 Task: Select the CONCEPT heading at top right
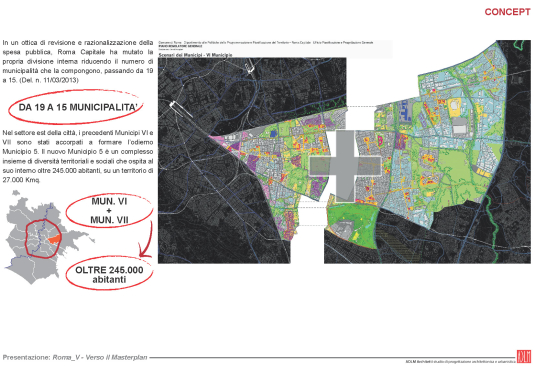pyautogui.click(x=507, y=12)
